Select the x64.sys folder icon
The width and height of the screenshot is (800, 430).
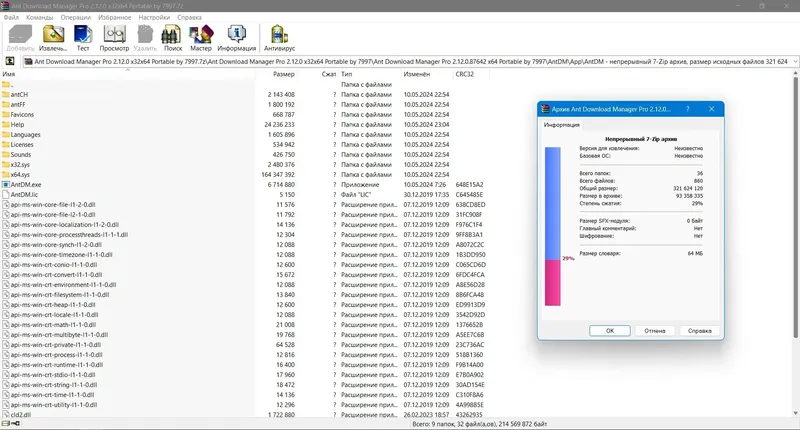coord(6,174)
